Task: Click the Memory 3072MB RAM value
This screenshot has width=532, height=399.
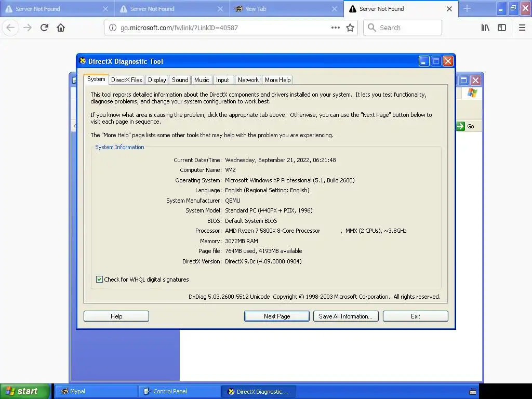Action: (242, 241)
